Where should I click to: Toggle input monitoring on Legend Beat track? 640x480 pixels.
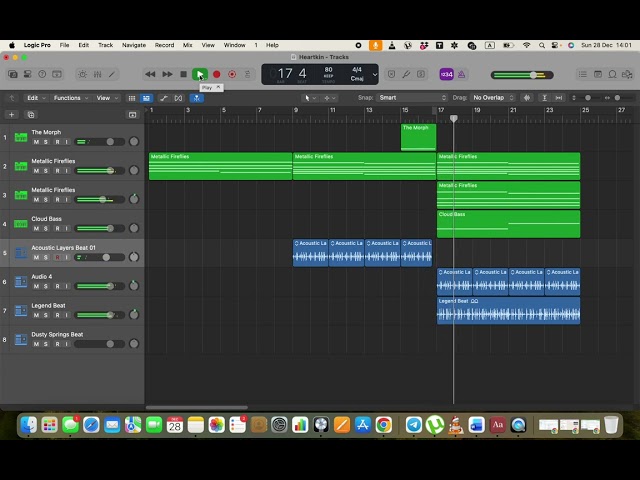coord(66,315)
